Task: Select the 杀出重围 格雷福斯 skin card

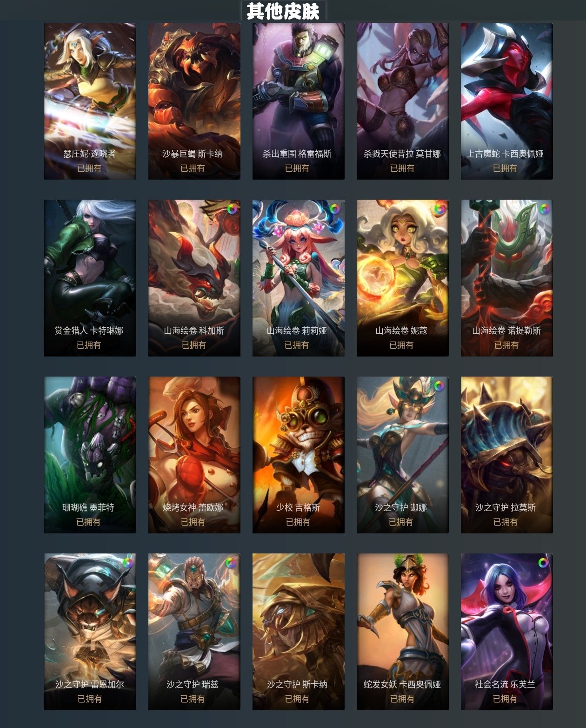Action: [299, 101]
